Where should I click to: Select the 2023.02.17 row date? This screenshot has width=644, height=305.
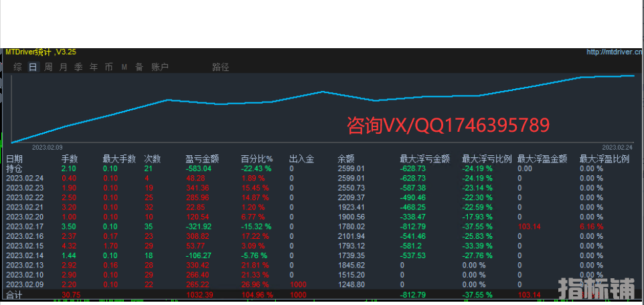point(24,227)
